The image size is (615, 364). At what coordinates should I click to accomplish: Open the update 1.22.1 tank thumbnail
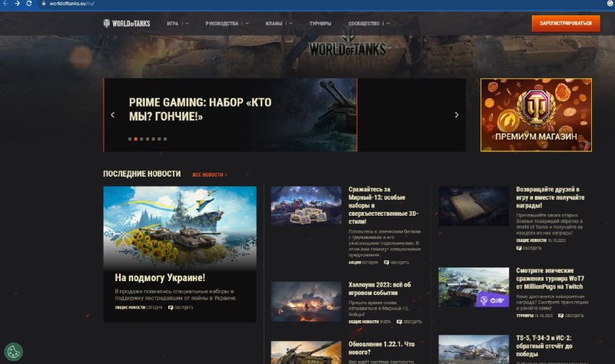[306, 352]
